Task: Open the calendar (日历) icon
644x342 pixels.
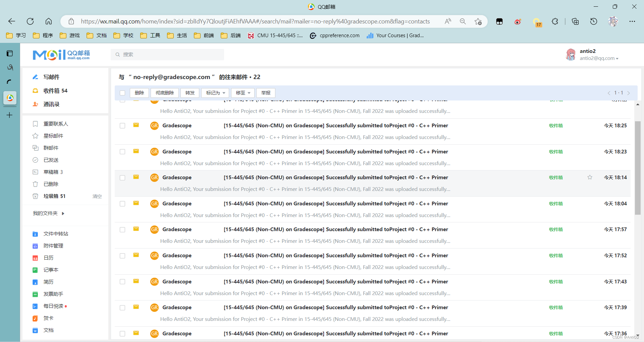Action: pos(35,258)
